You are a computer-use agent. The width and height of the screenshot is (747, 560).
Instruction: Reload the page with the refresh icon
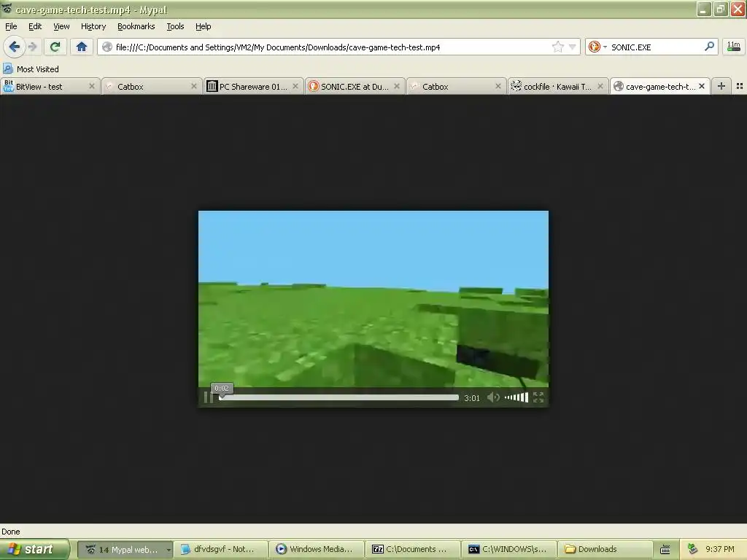[x=55, y=47]
